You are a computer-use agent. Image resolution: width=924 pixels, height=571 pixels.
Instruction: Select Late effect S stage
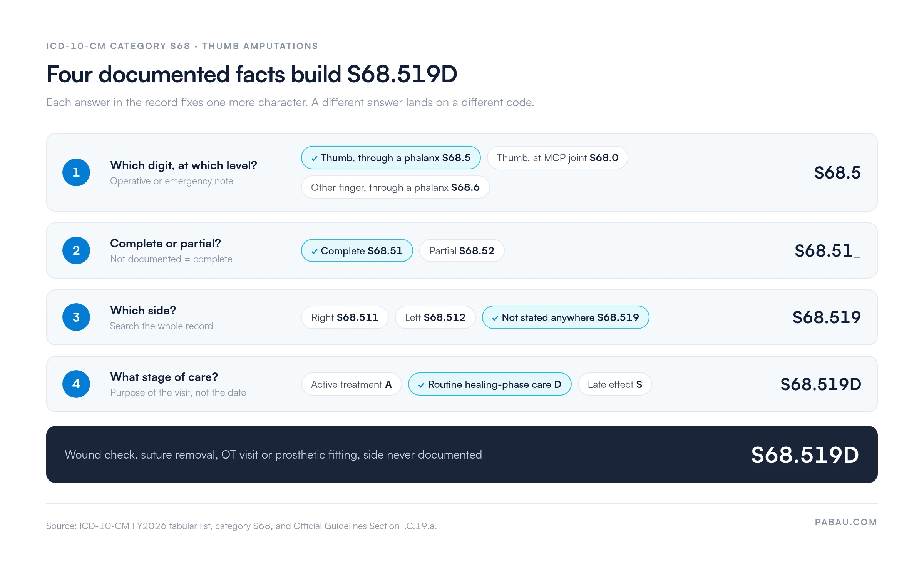click(615, 384)
